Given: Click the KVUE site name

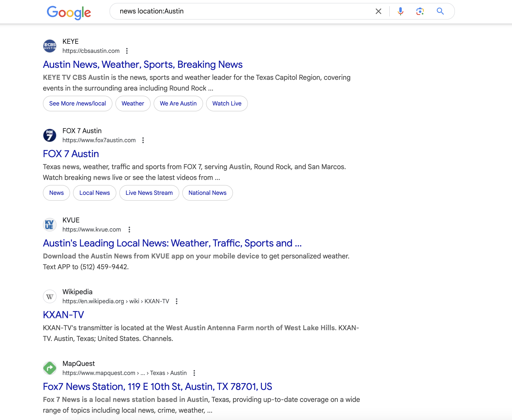Looking at the screenshot, I should coord(71,220).
